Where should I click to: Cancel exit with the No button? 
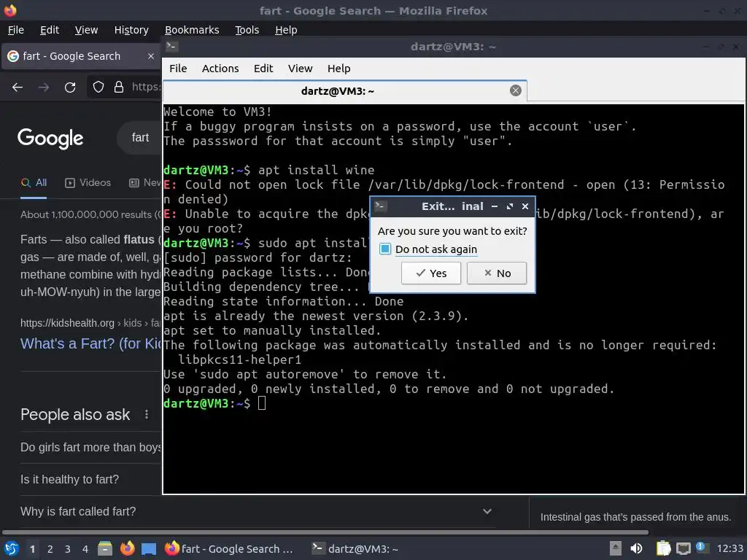click(496, 273)
